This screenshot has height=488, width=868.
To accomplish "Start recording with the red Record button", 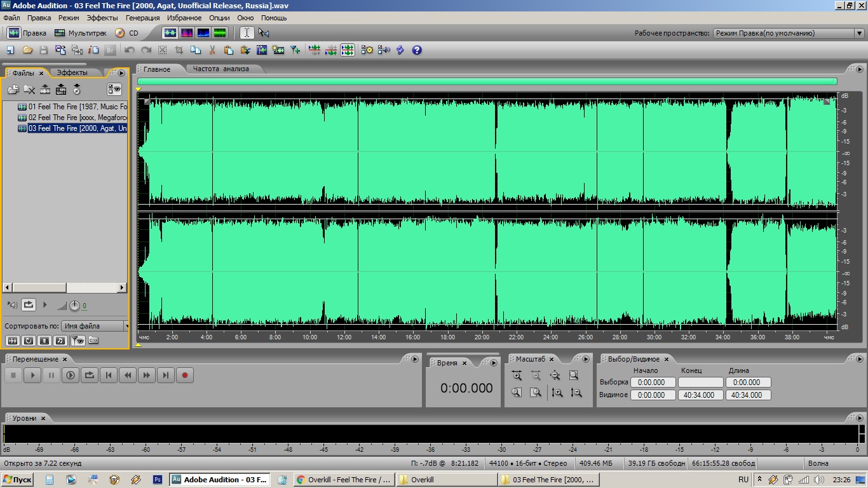I will point(185,376).
